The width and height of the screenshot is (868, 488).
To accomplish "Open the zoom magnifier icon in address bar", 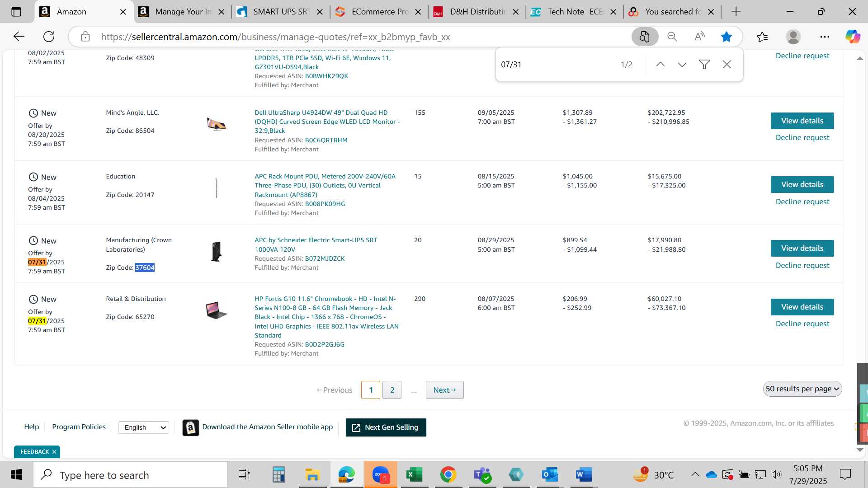I will tap(672, 37).
